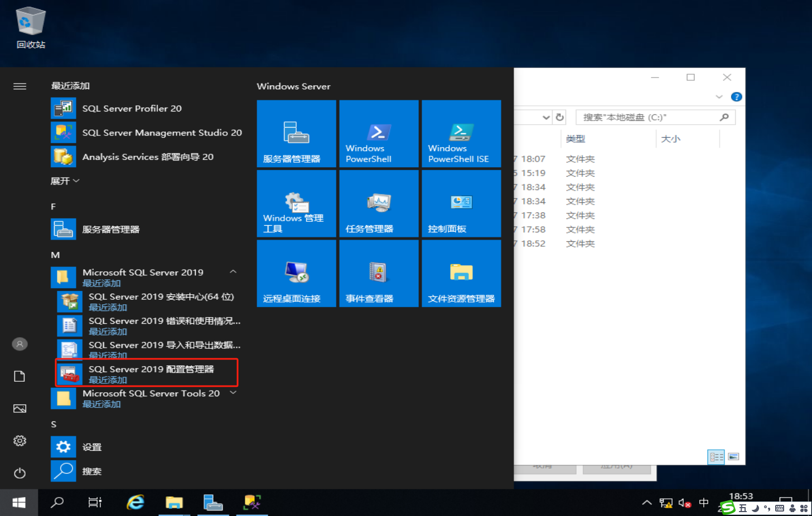
Task: Open 服务器管理器 in the app list under F
Action: pyautogui.click(x=148, y=230)
